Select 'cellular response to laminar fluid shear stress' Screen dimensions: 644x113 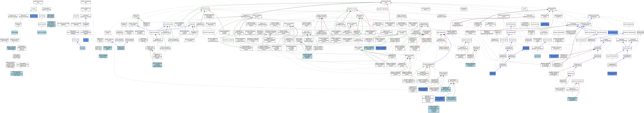(x=103, y=56)
